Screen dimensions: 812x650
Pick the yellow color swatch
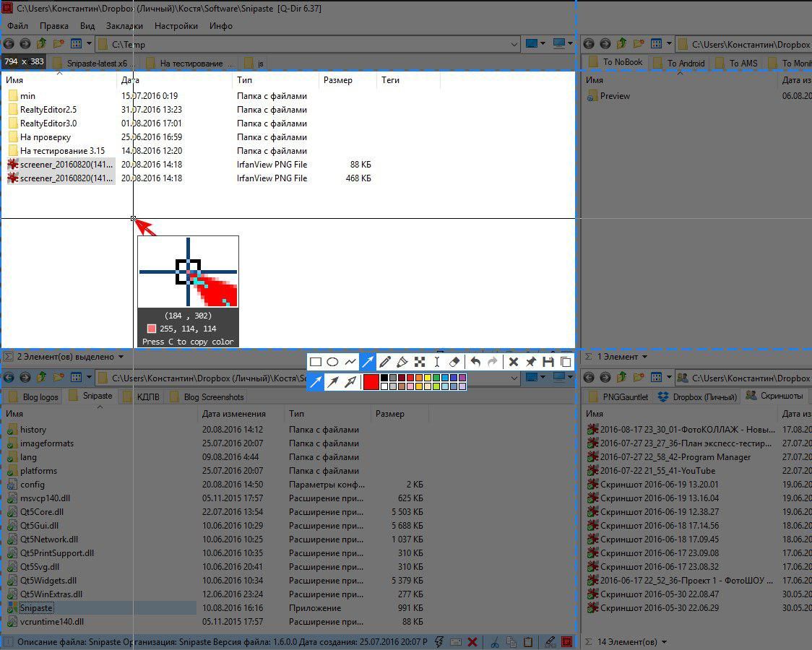[x=428, y=378]
